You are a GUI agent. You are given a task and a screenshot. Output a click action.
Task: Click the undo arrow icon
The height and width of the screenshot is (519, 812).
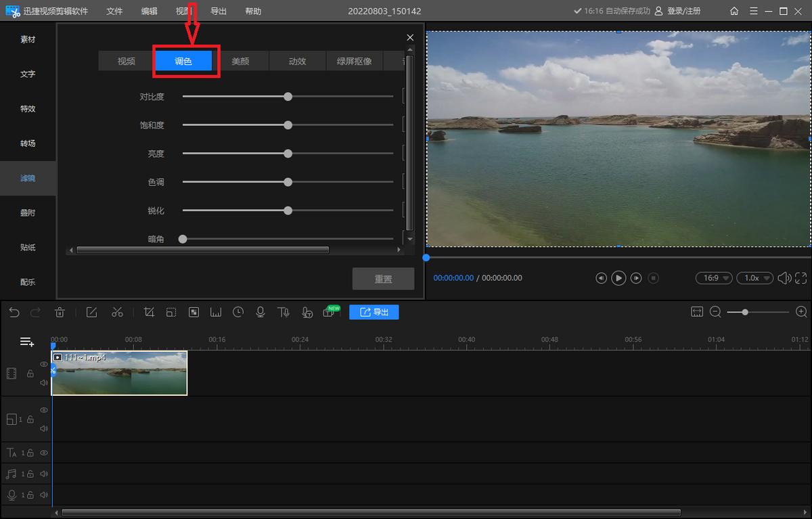14,312
